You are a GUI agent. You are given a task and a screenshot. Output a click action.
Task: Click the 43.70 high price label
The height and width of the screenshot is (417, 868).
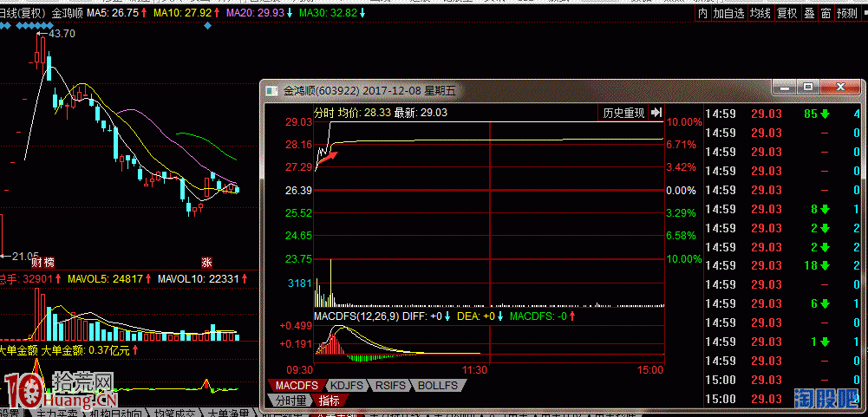click(x=62, y=34)
